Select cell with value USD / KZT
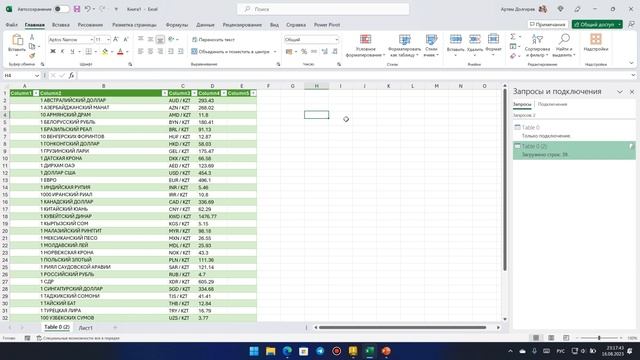 [x=182, y=173]
